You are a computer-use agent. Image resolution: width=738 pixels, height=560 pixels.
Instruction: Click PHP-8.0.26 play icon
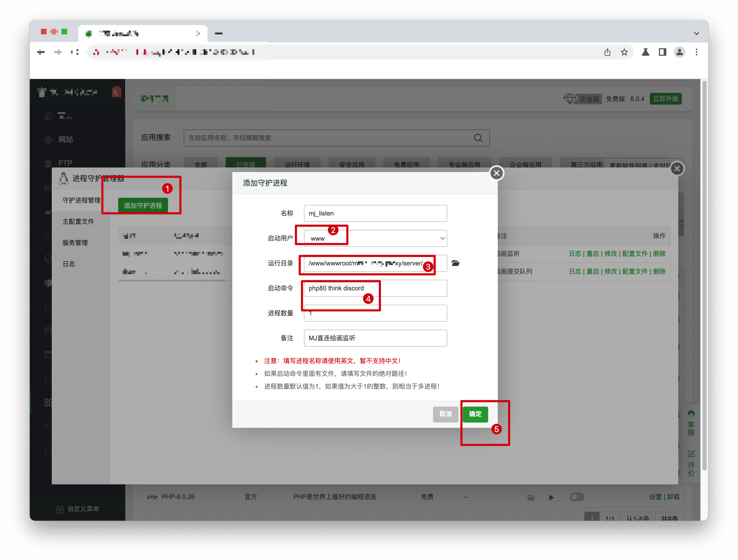(551, 497)
